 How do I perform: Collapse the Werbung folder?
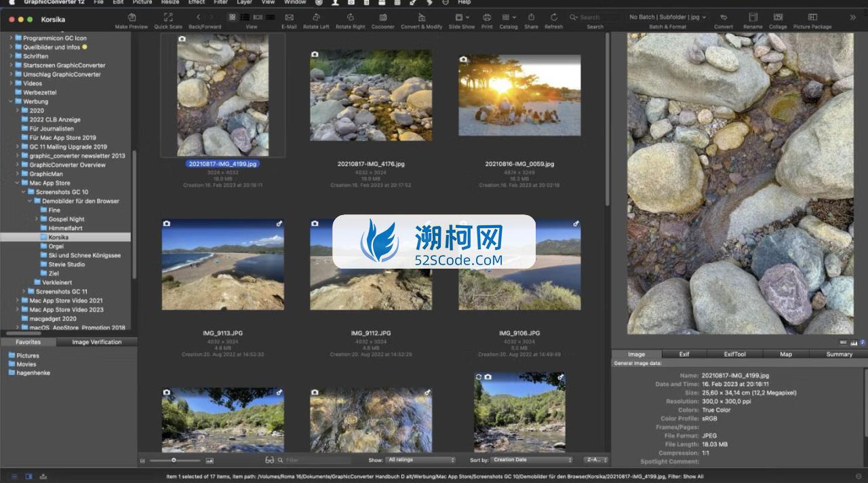click(x=11, y=102)
